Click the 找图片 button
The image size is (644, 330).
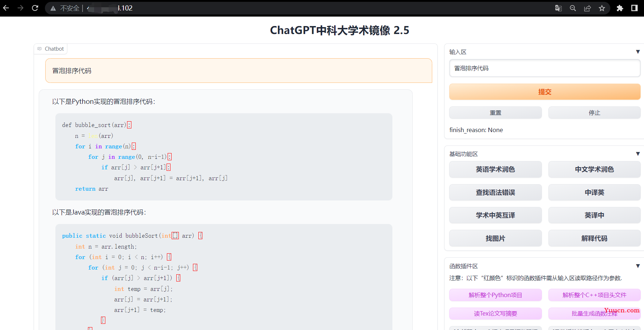pyautogui.click(x=496, y=238)
